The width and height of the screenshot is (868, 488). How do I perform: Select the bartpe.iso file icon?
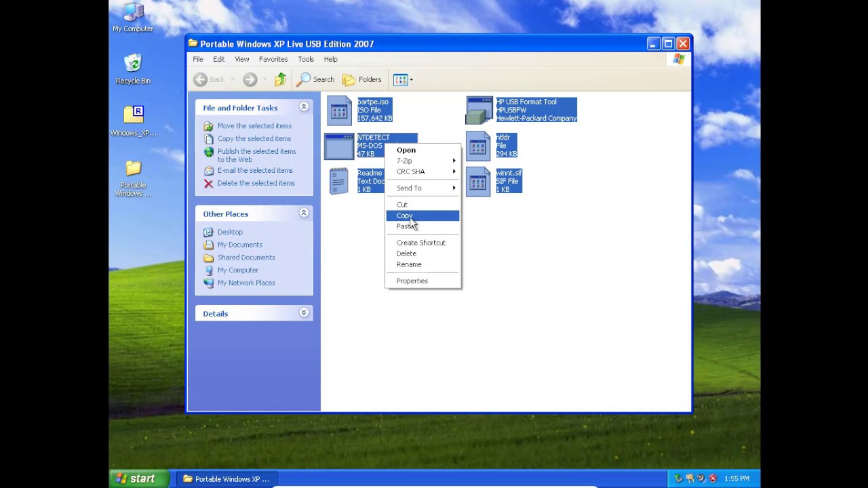pyautogui.click(x=339, y=110)
